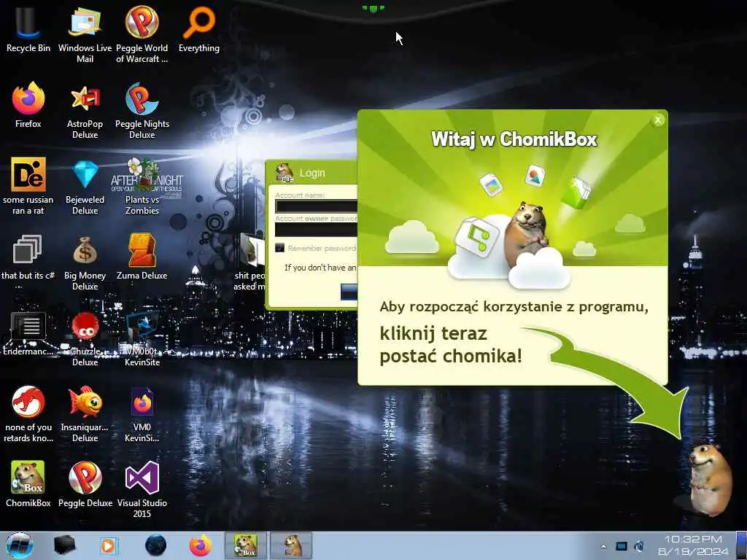This screenshot has width=747, height=560.
Task: Open the volume tray icon
Action: (639, 546)
